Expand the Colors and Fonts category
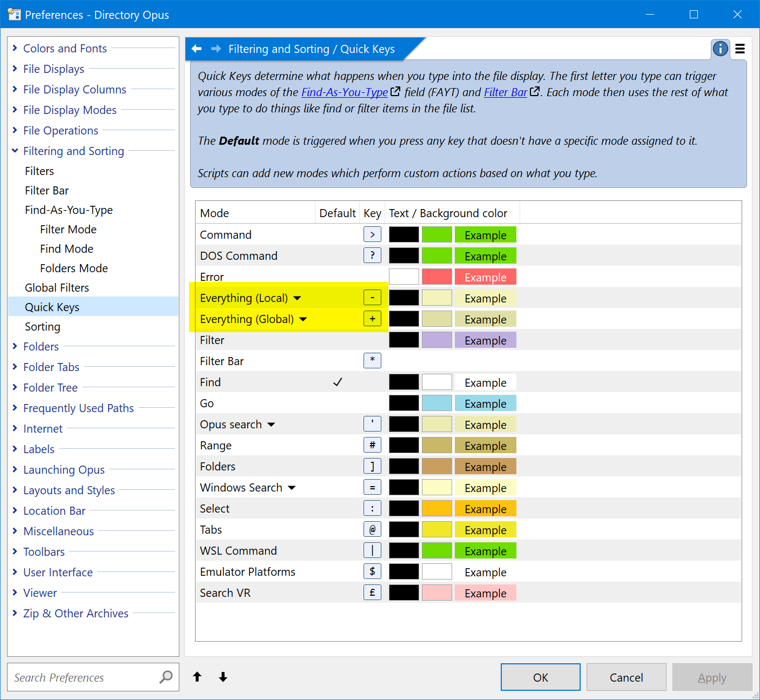This screenshot has width=760, height=700. 15,48
